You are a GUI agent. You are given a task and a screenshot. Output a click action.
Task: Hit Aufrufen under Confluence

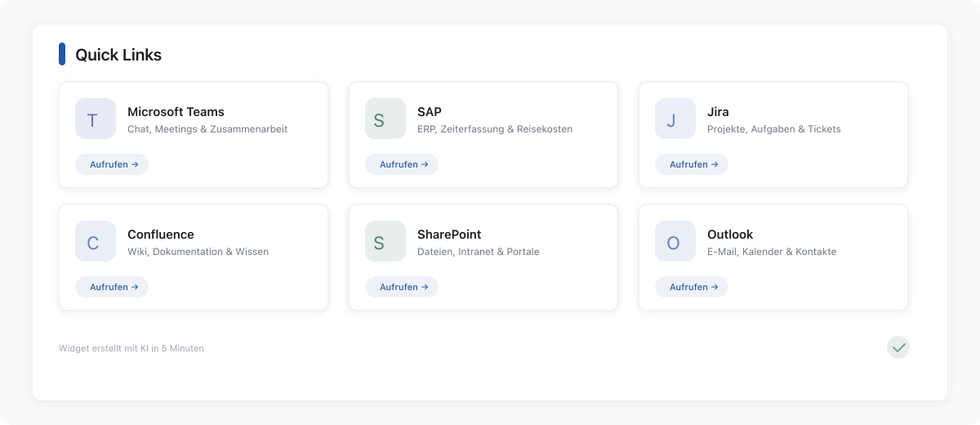112,287
